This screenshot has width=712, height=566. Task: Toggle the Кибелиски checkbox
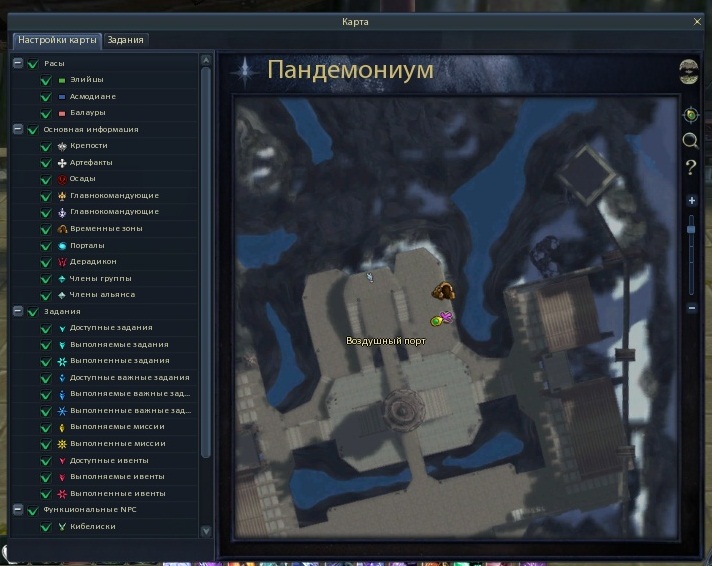pyautogui.click(x=46, y=527)
